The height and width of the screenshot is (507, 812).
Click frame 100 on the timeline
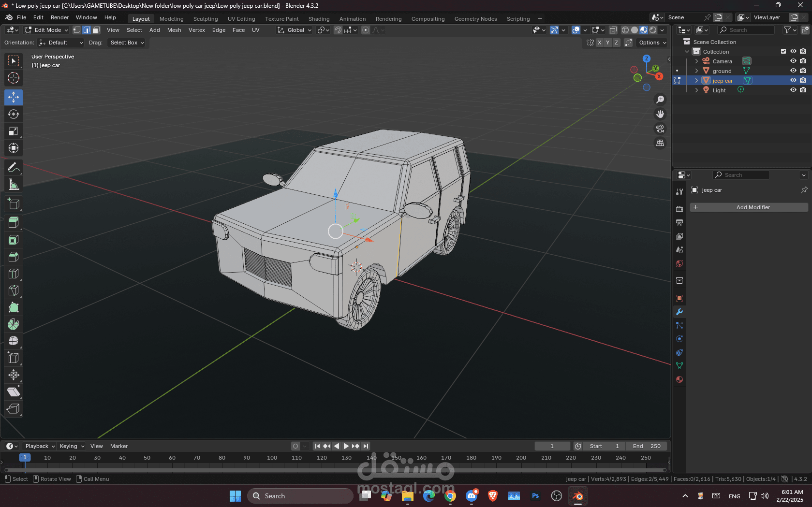[272, 458]
